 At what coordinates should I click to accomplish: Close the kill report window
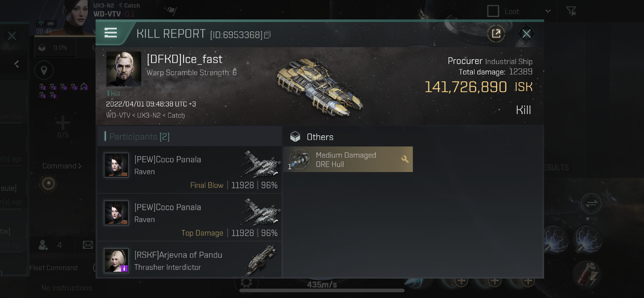point(526,34)
